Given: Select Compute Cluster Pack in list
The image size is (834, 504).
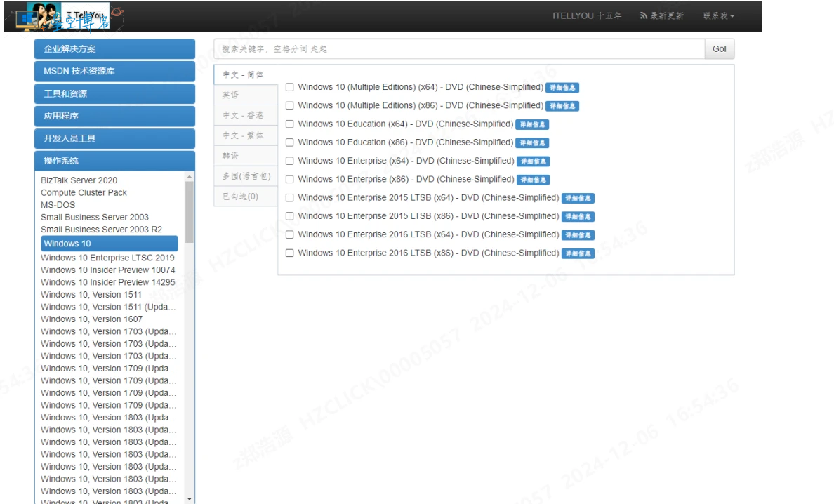Looking at the screenshot, I should (x=84, y=192).
